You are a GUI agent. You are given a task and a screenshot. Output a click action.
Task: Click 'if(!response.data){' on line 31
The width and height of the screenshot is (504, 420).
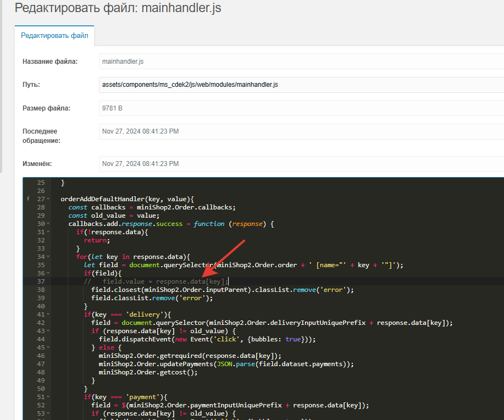coord(112,232)
